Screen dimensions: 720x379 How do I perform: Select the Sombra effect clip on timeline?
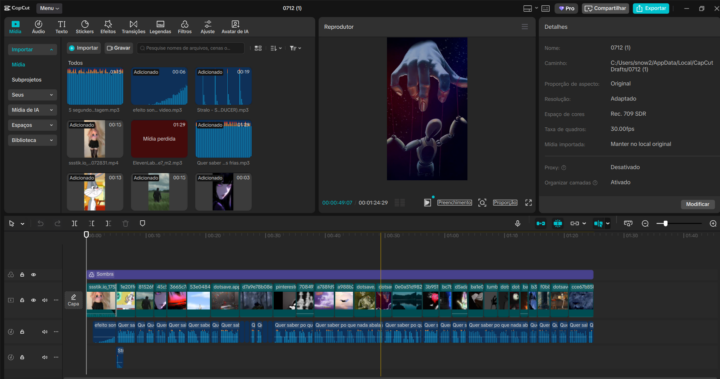[340, 275]
